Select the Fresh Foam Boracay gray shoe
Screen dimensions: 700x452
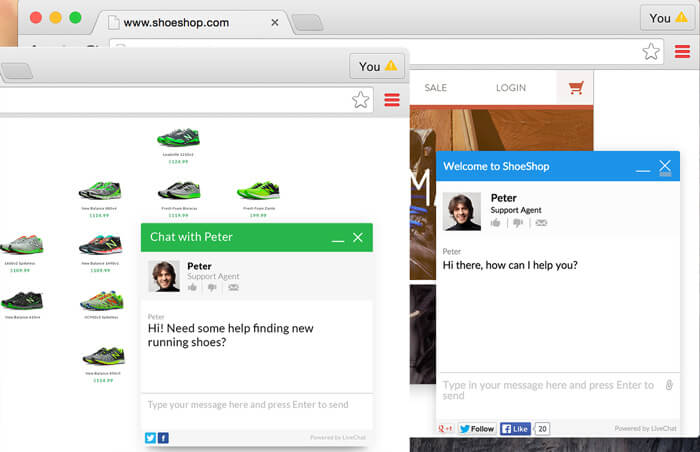tap(179, 191)
